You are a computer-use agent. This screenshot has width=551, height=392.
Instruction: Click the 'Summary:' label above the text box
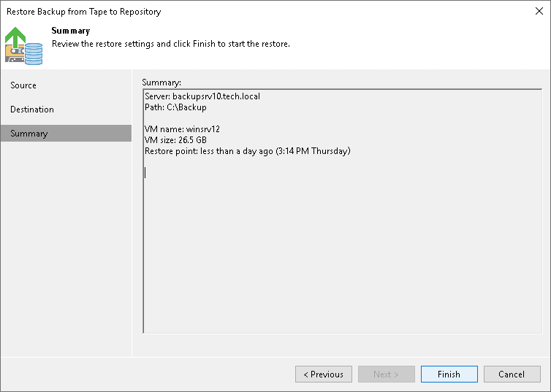[161, 82]
